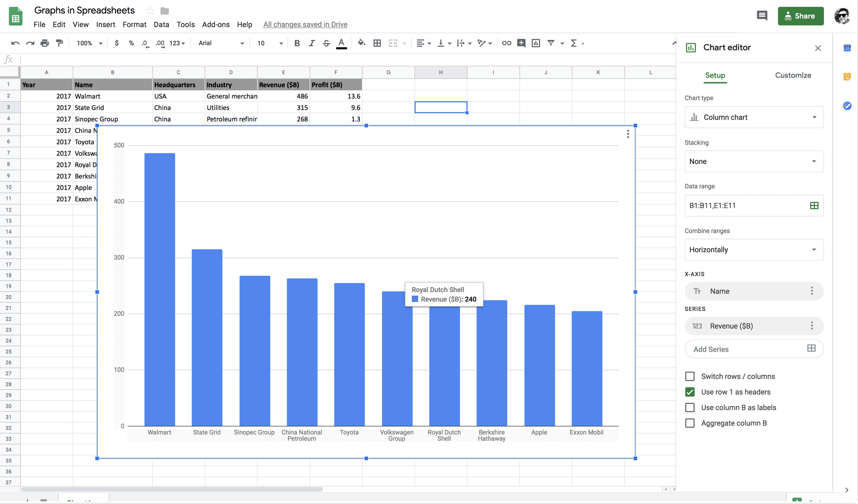Toggle Switch rows / columns checkbox
The height and width of the screenshot is (504, 858).
690,376
